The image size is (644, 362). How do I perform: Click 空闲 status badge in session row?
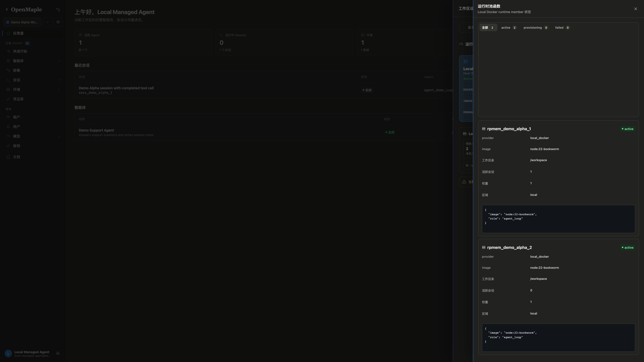[x=367, y=90]
